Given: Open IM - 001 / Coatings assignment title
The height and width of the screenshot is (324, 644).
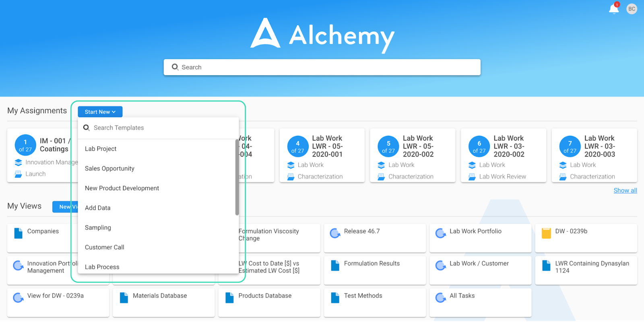Looking at the screenshot, I should [55, 145].
